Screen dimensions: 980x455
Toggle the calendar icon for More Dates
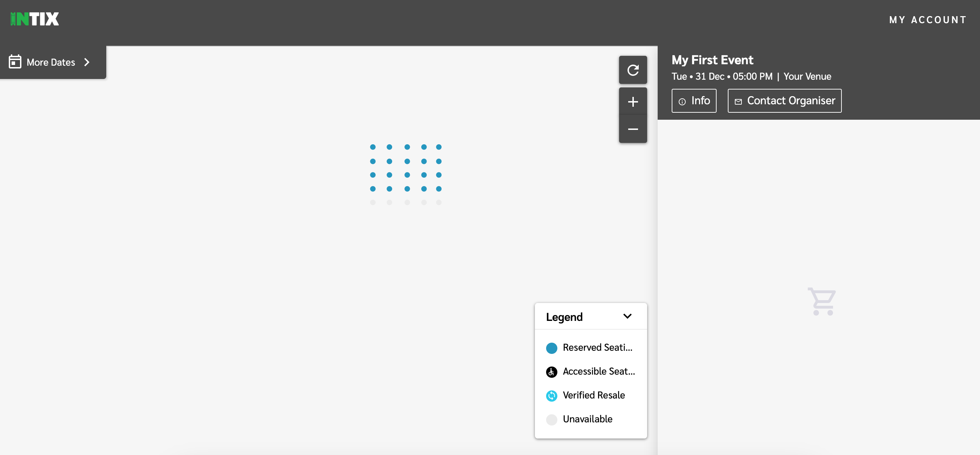(15, 61)
